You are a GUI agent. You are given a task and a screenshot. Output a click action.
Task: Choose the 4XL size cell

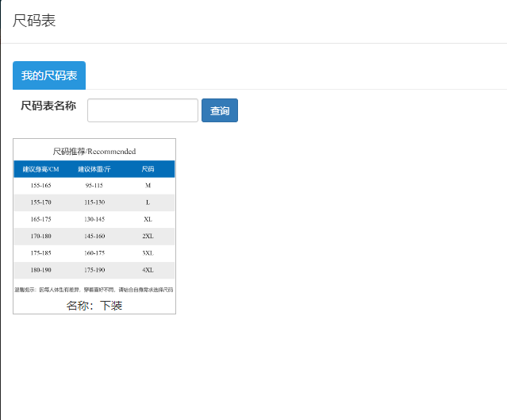click(x=148, y=270)
